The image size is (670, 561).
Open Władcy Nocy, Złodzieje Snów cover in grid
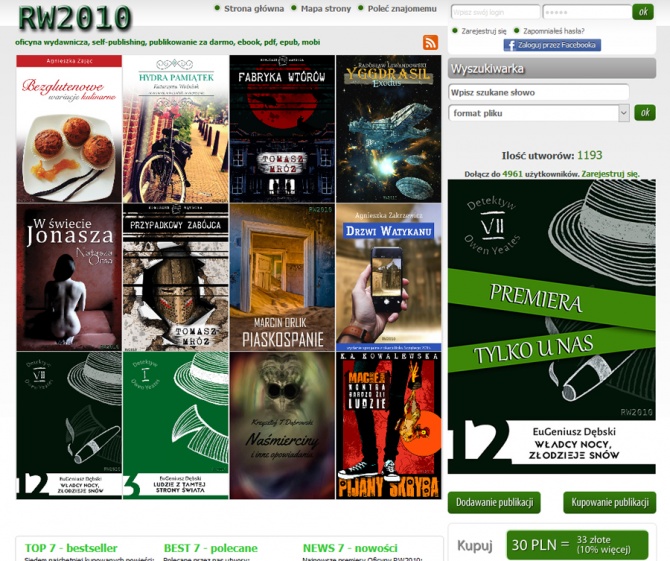(69, 426)
